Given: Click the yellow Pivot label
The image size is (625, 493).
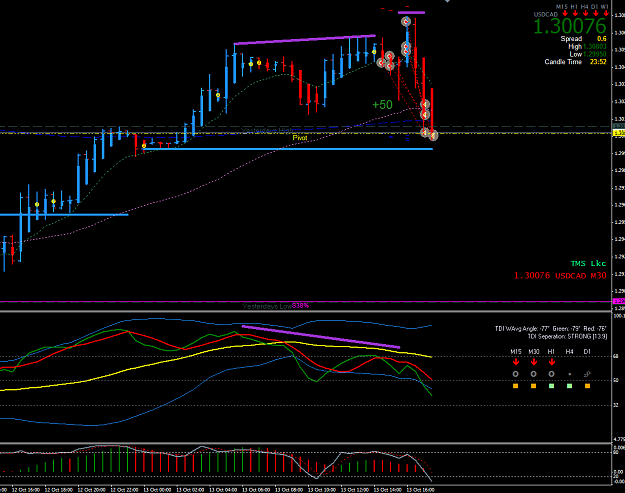Looking at the screenshot, I should pos(300,138).
